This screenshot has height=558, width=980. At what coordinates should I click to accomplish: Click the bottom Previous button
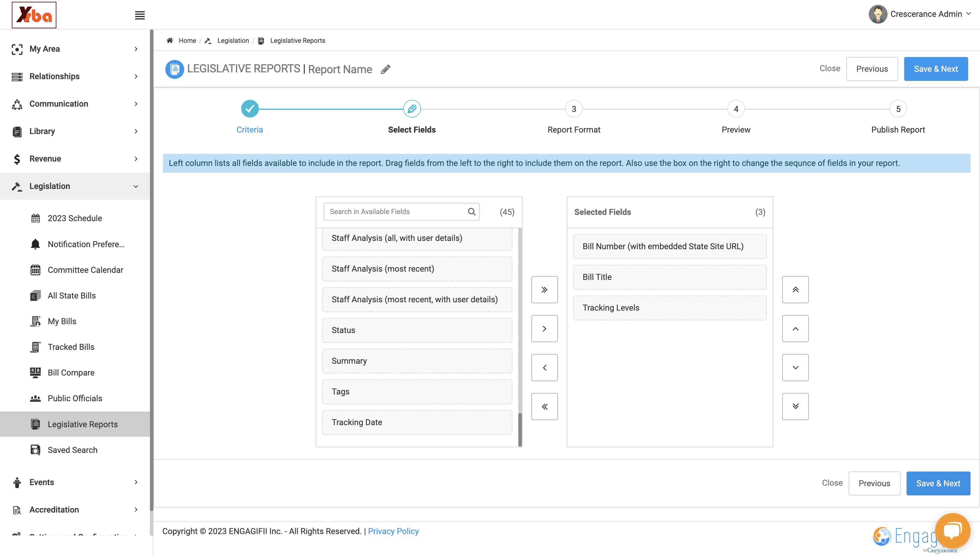point(874,484)
